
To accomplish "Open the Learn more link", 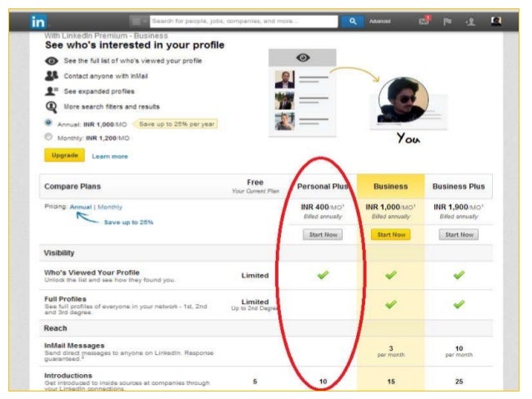I will pyautogui.click(x=110, y=157).
